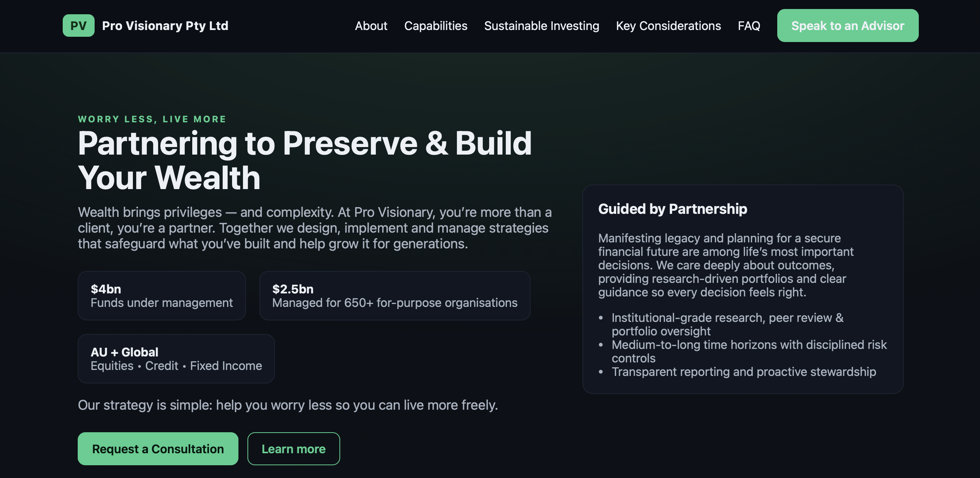Viewport: 980px width, 478px height.
Task: Go to the Capabilities section
Action: pos(435,26)
